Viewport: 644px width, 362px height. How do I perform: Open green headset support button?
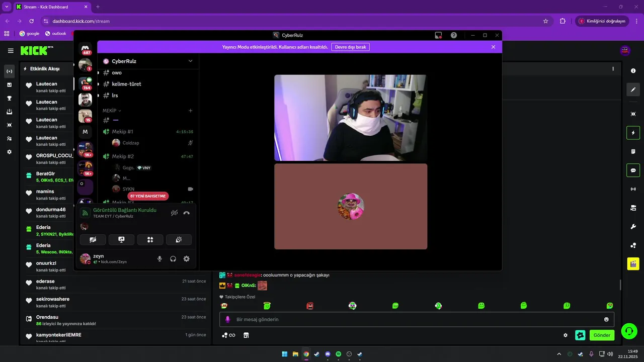629,331
